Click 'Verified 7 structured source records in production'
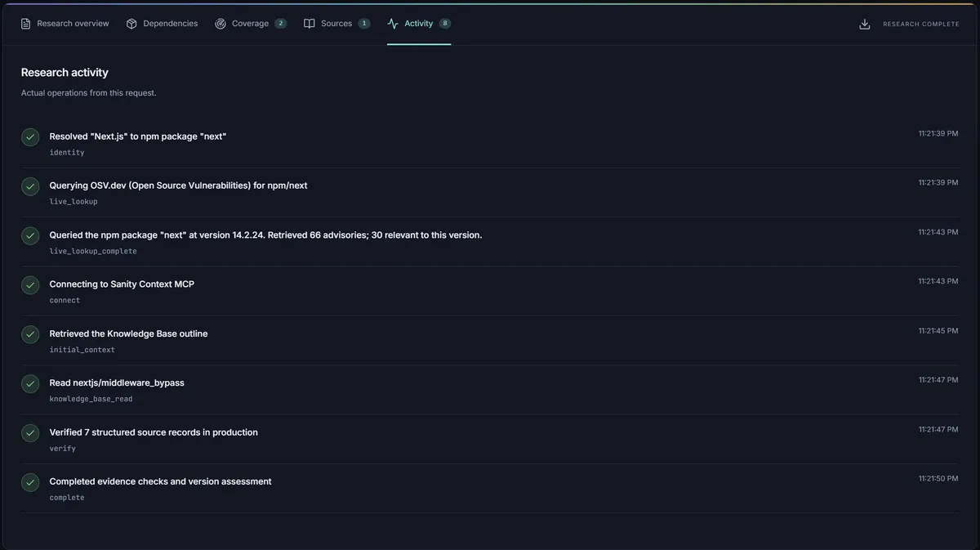 (x=154, y=432)
